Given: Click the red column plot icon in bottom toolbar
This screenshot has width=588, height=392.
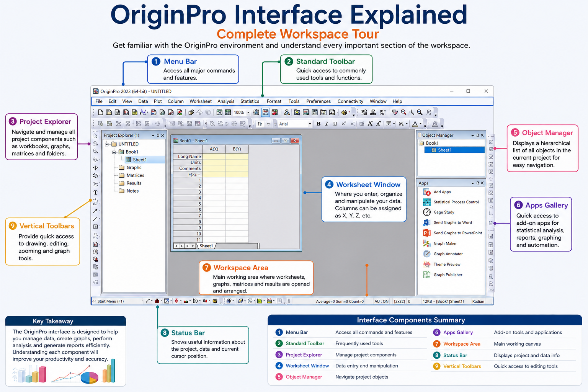Looking at the screenshot, I should pyautogui.click(x=157, y=301).
